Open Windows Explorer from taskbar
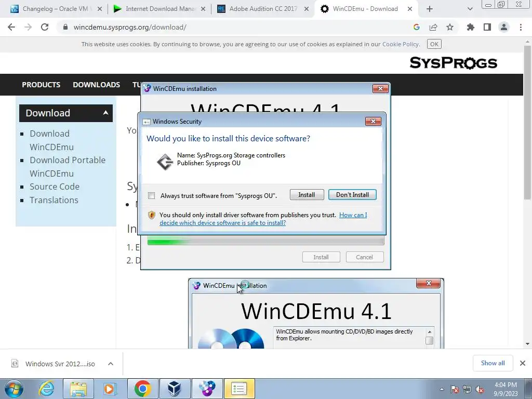Image resolution: width=532 pixels, height=399 pixels. [x=78, y=389]
